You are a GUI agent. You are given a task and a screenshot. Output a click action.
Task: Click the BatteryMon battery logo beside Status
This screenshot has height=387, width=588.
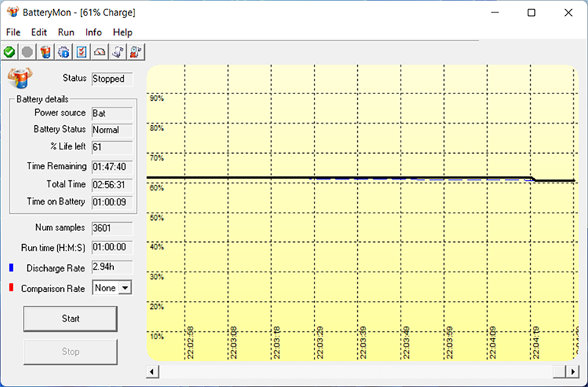(20, 78)
